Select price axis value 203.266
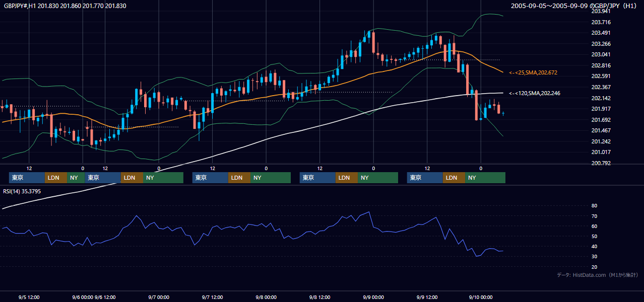Viewport: 644px width, 302px height. 601,44
